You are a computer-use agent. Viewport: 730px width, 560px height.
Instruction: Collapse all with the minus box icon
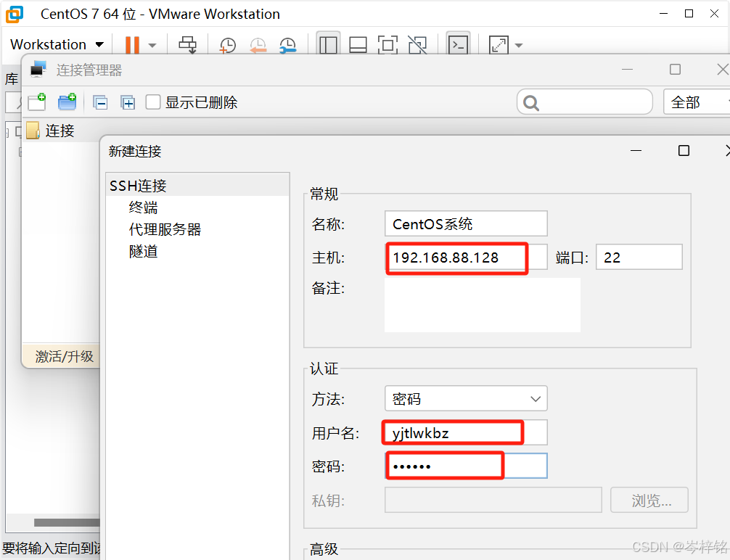coord(100,102)
